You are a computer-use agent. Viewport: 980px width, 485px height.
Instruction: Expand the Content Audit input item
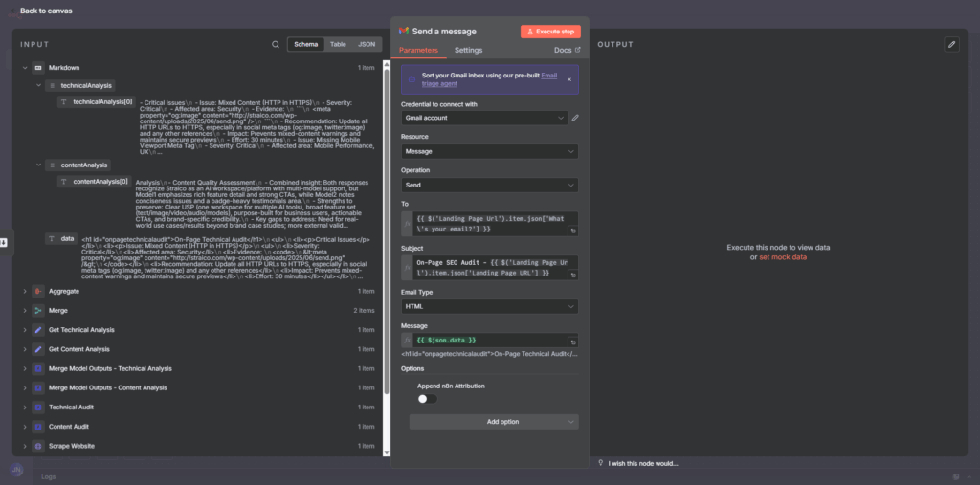tap(25, 426)
